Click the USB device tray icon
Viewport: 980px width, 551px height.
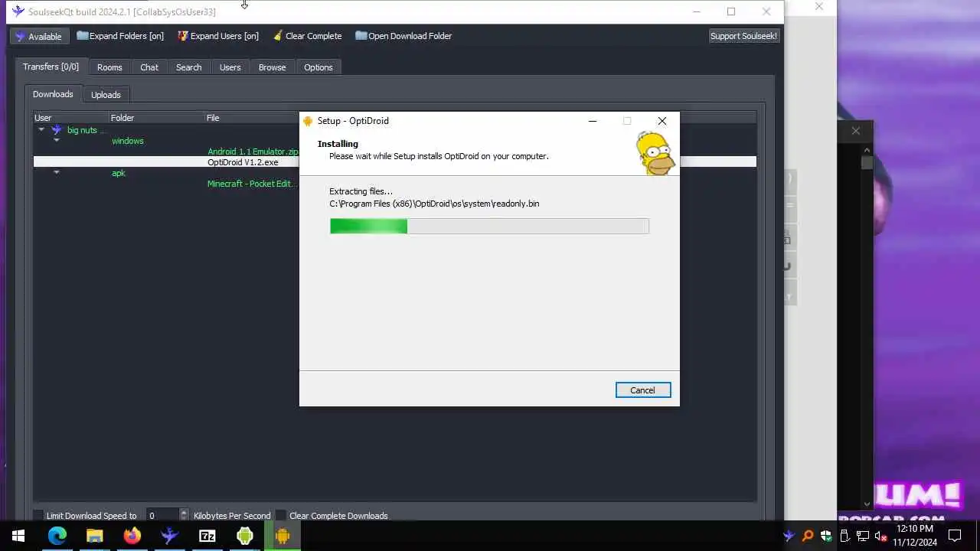pyautogui.click(x=844, y=536)
